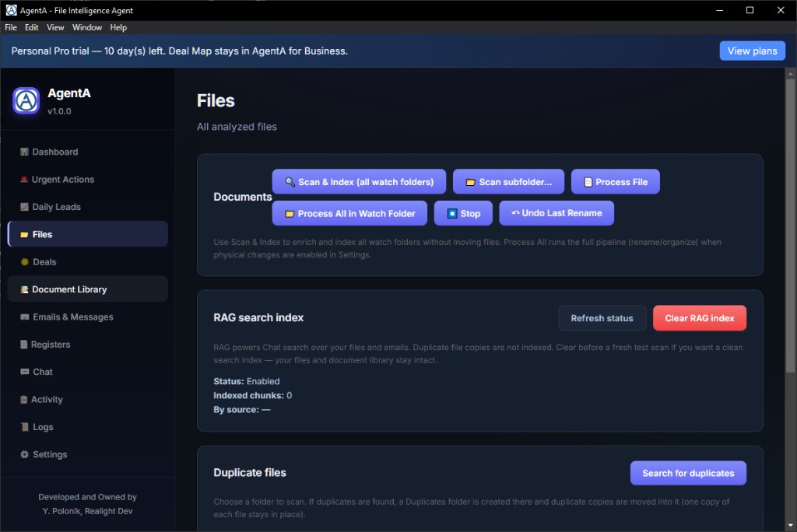Click the AgentA logo in the sidebar
Screen dimensions: 797x532
click(26, 100)
